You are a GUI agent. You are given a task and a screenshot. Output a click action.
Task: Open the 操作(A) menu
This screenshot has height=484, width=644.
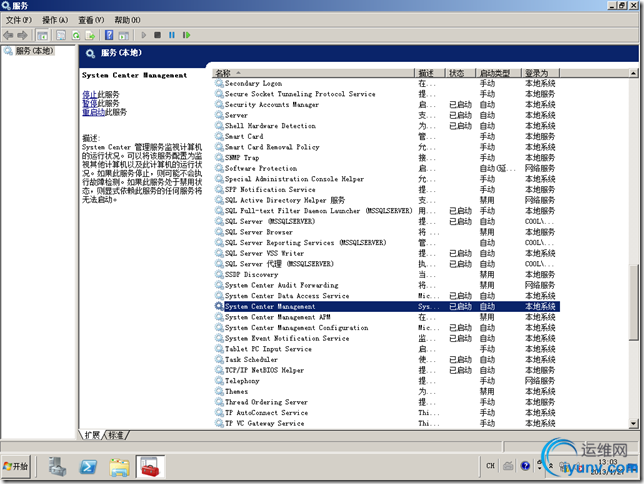(x=55, y=20)
